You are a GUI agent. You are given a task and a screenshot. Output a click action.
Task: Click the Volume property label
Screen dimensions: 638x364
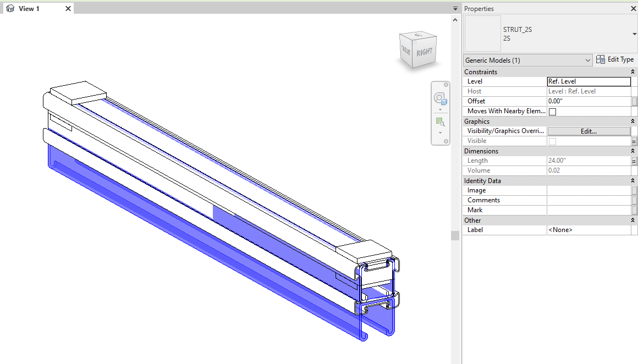pyautogui.click(x=479, y=170)
